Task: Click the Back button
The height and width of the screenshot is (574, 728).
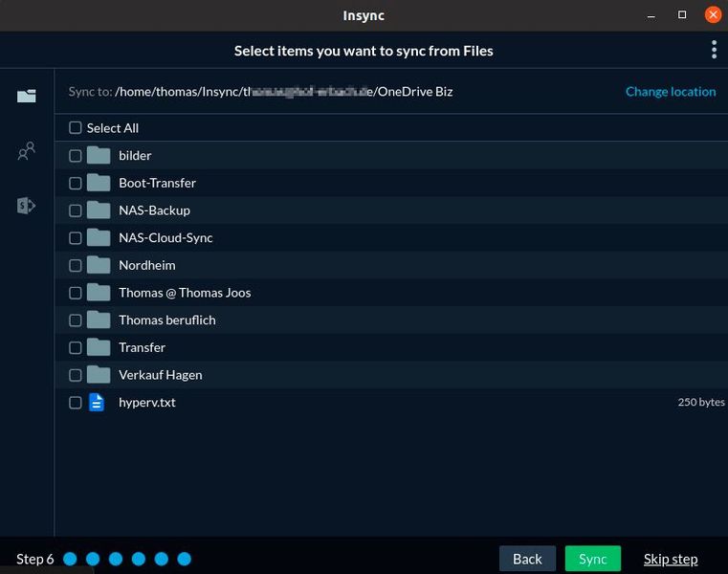Action: point(527,559)
